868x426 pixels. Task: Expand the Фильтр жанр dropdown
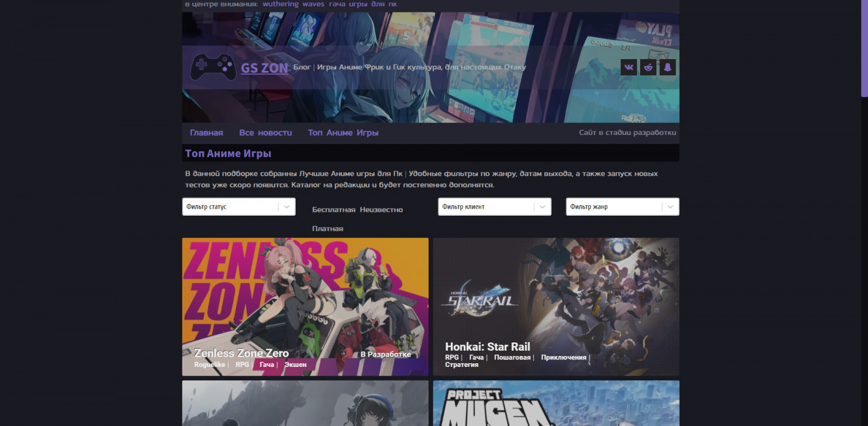623,206
